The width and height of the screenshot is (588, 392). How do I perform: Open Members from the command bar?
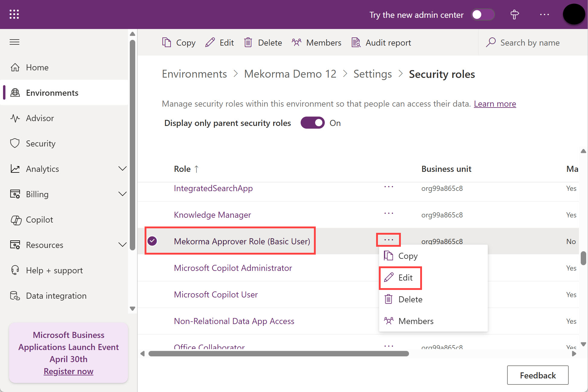[x=317, y=43]
